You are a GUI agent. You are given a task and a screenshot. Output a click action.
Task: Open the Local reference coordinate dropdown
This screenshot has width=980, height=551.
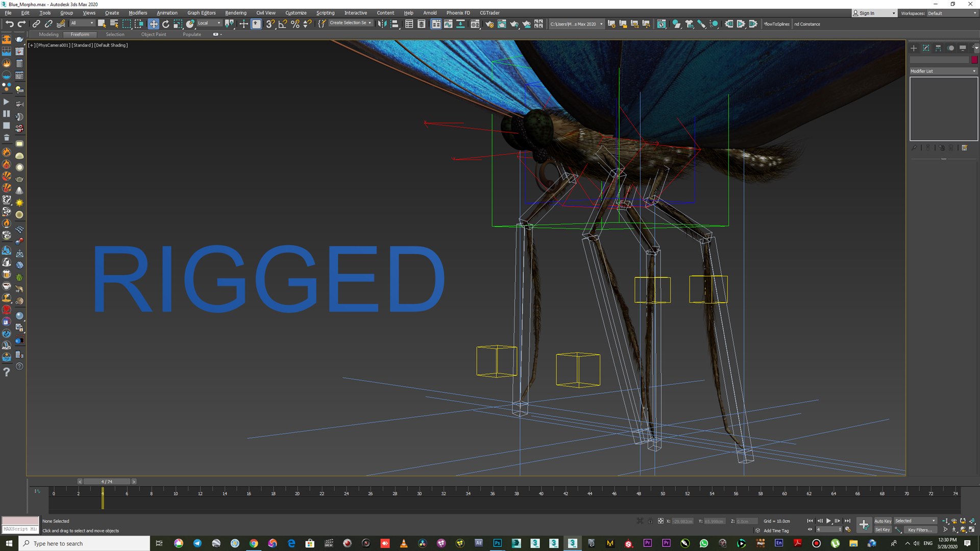[209, 23]
